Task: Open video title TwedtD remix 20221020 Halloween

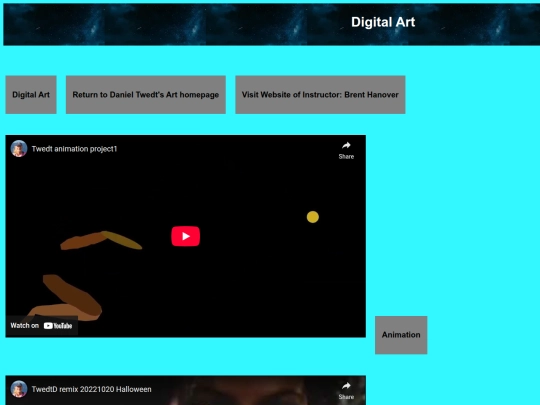Action: (x=92, y=389)
